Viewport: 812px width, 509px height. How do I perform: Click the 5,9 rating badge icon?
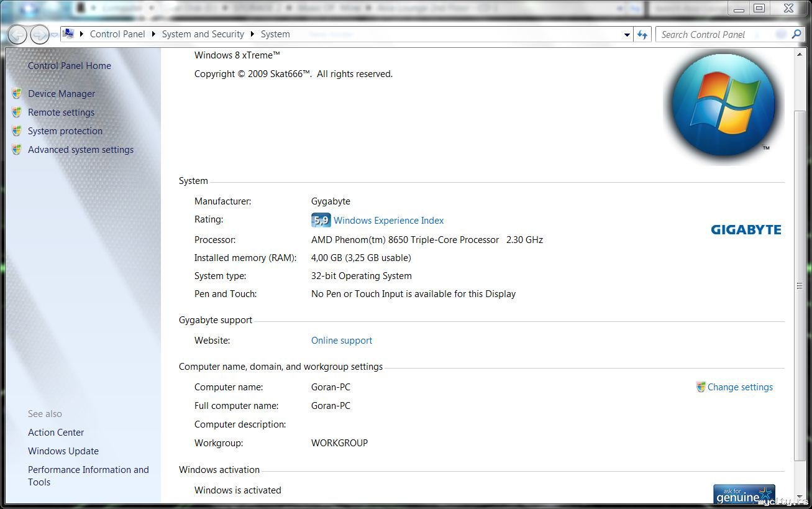[x=321, y=220]
